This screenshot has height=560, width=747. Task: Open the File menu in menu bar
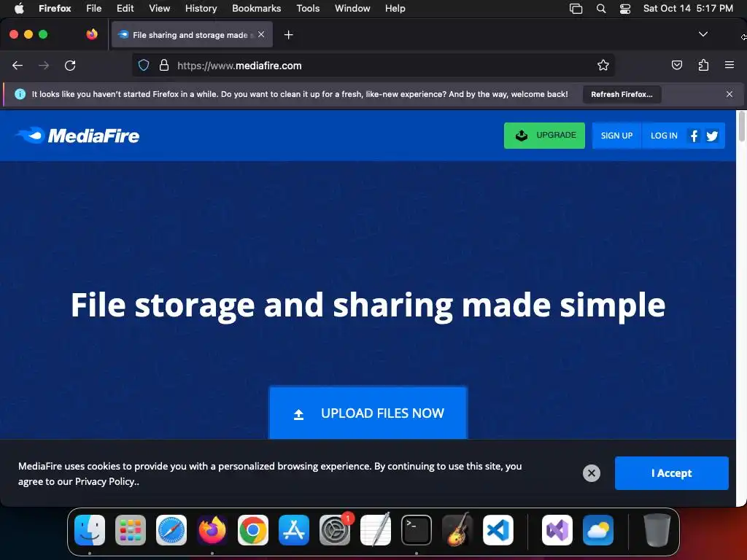(x=93, y=8)
